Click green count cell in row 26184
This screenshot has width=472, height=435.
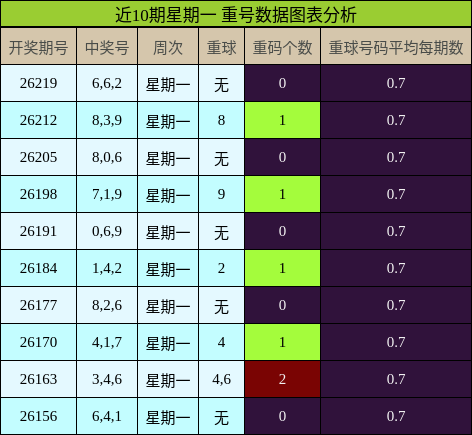(x=283, y=268)
